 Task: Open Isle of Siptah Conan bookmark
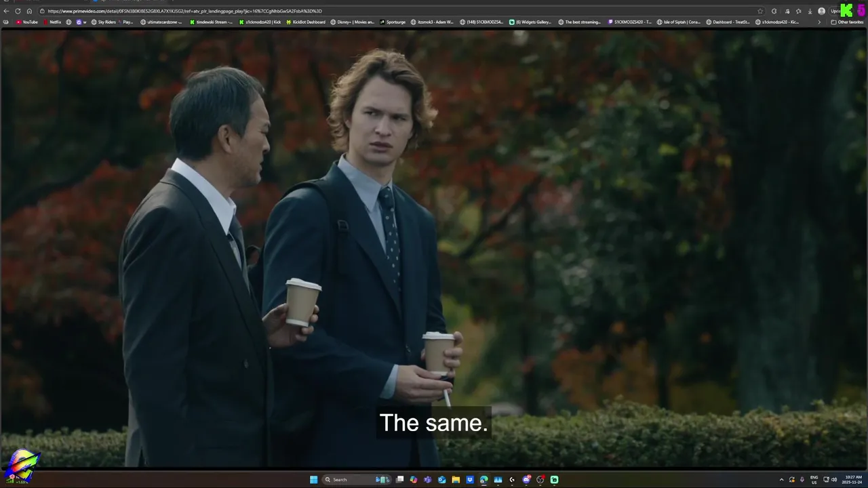(x=679, y=22)
